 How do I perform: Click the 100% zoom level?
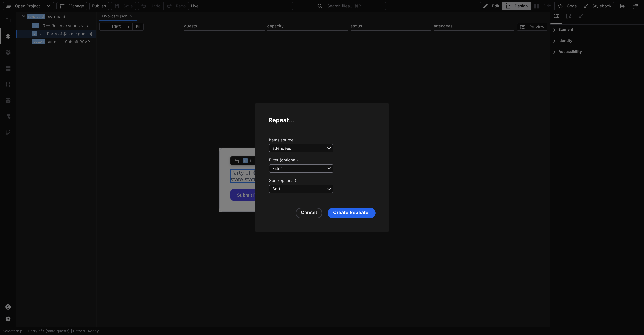pos(116,27)
